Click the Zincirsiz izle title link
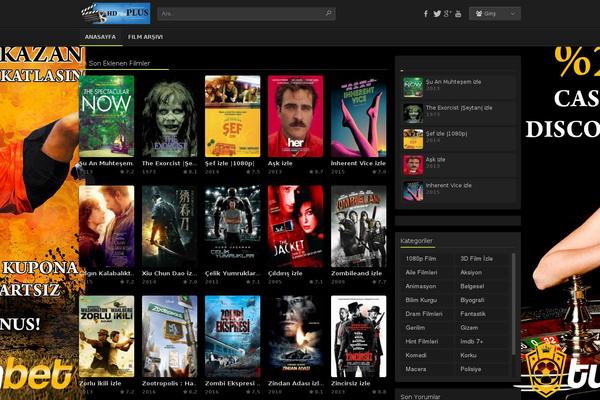This screenshot has height=400, width=600. [351, 383]
